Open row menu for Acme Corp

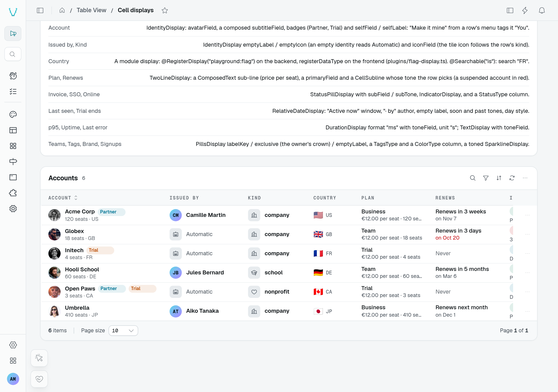point(527,215)
